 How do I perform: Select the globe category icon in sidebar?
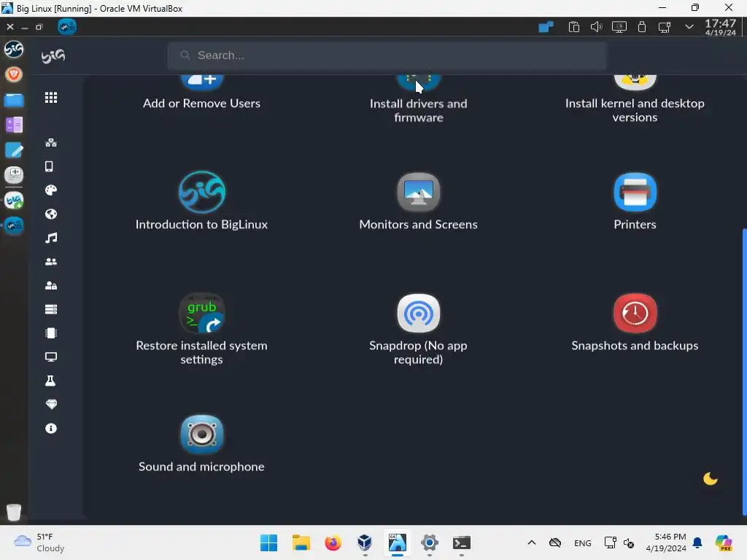click(51, 214)
